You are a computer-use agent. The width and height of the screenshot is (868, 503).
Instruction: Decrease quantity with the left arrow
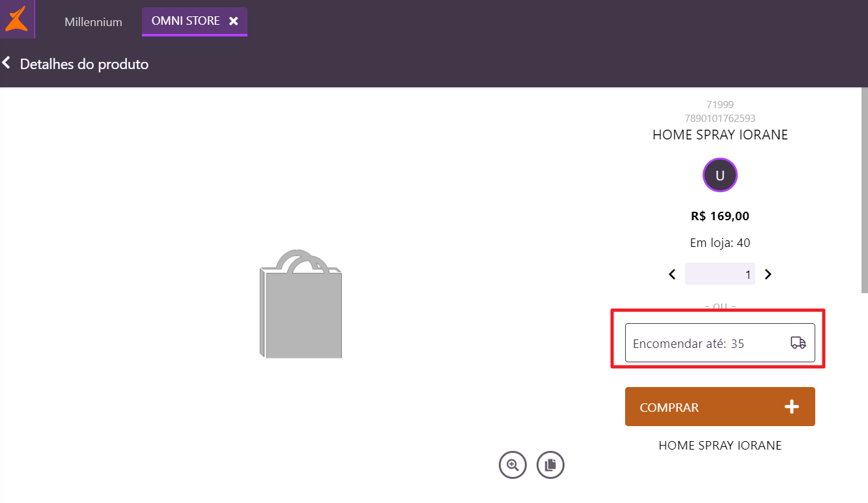coord(672,274)
